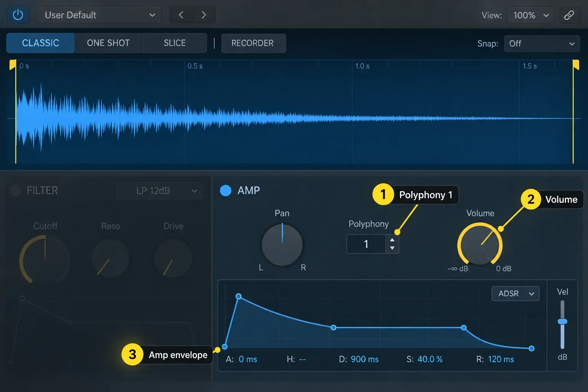The image size is (588, 392).
Task: Click the attack value 0 ms
Action: click(248, 359)
